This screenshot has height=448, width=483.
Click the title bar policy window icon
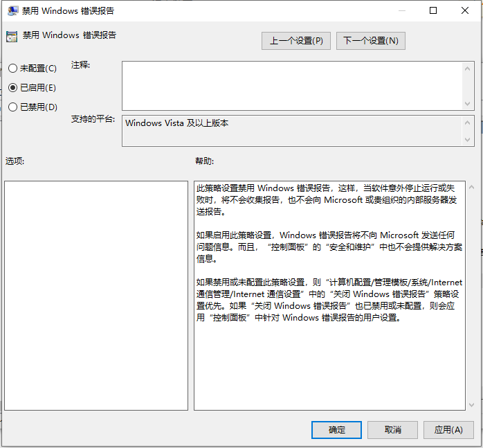coord(13,11)
